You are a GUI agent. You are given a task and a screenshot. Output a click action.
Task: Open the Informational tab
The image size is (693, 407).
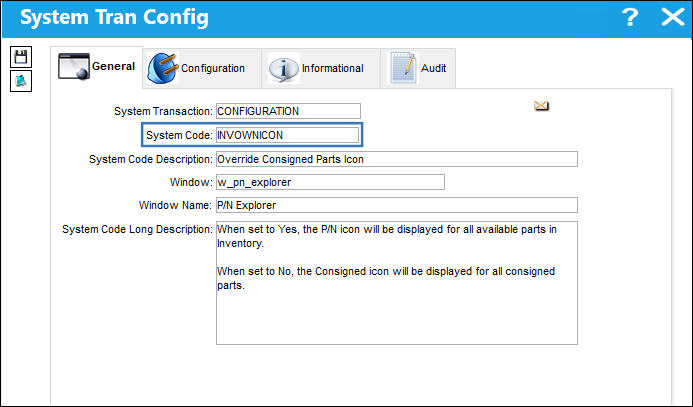[x=321, y=68]
